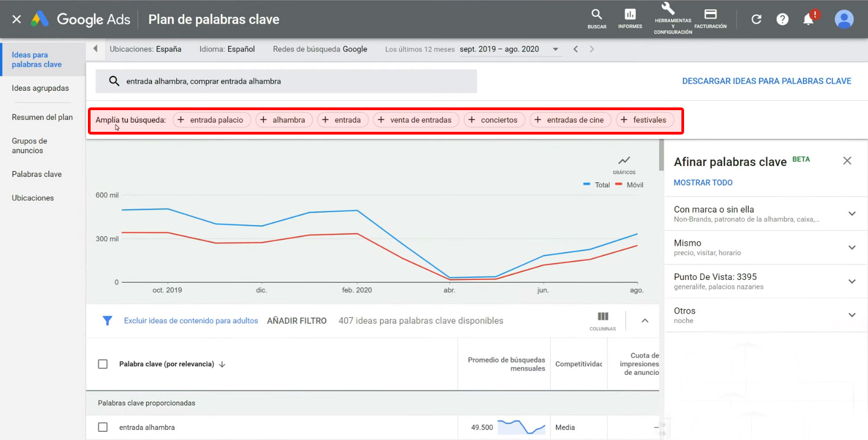Sort by Promedio de búsquedas mensuales

tap(507, 364)
